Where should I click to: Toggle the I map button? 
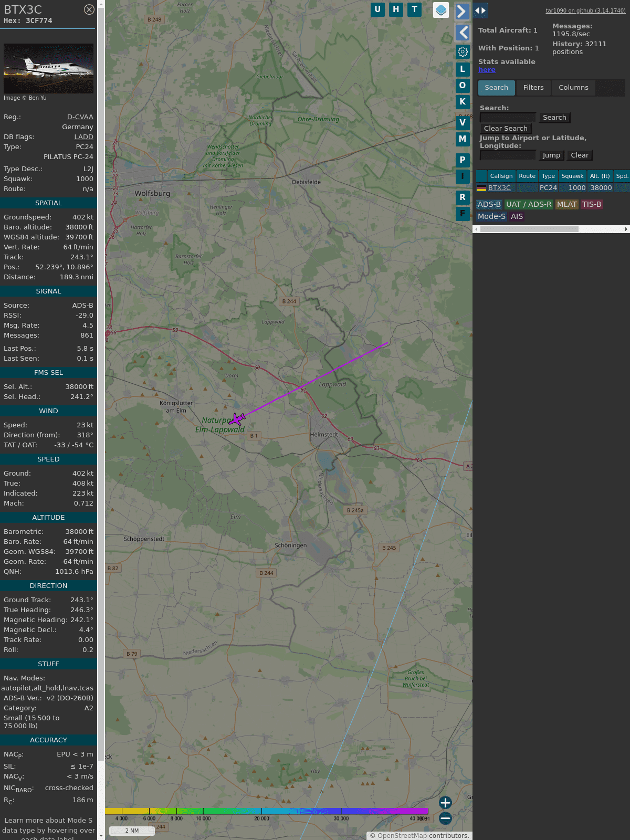coord(463,176)
